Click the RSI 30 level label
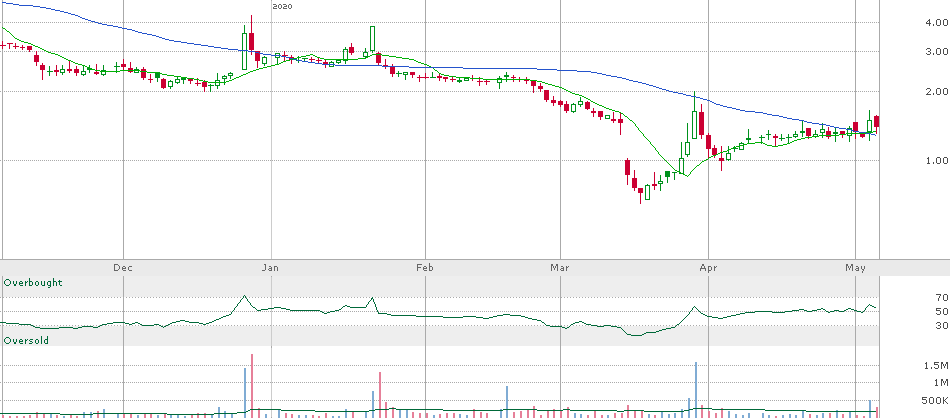The image size is (950, 418). coord(942,325)
